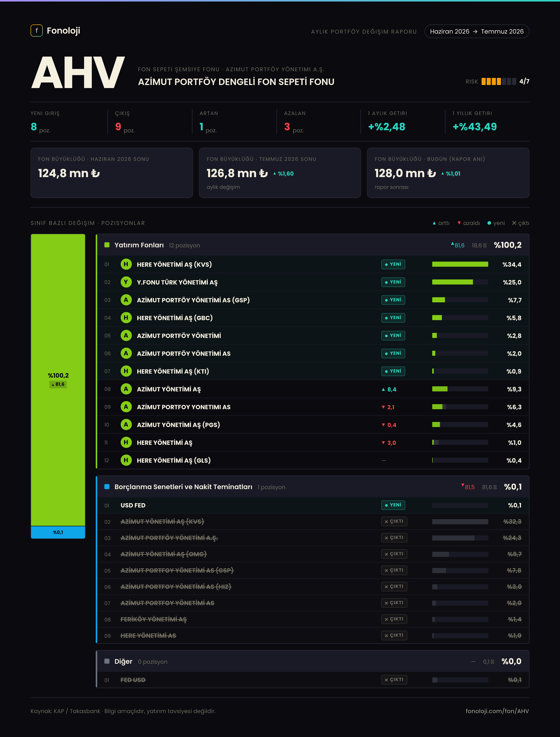Image resolution: width=560 pixels, height=737 pixels.
Task: Click the H avatar of HERE YÖNETİMİ AŞ (KTI)
Action: 126,371
